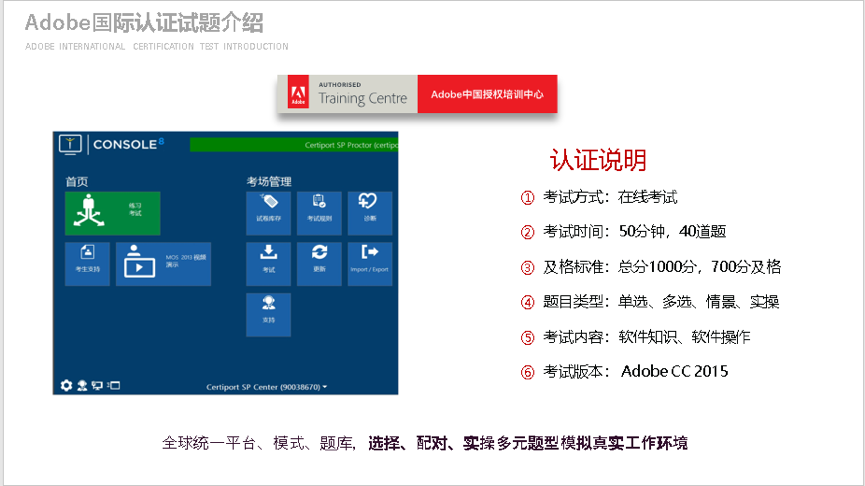Click the monitor icon in Console footer
The width and height of the screenshot is (865, 486).
(x=98, y=386)
